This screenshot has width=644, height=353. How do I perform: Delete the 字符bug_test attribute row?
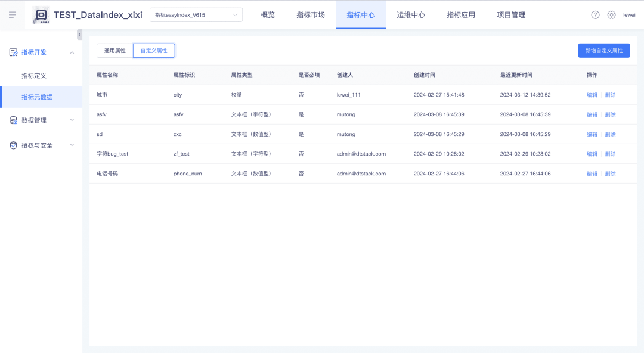pos(611,154)
